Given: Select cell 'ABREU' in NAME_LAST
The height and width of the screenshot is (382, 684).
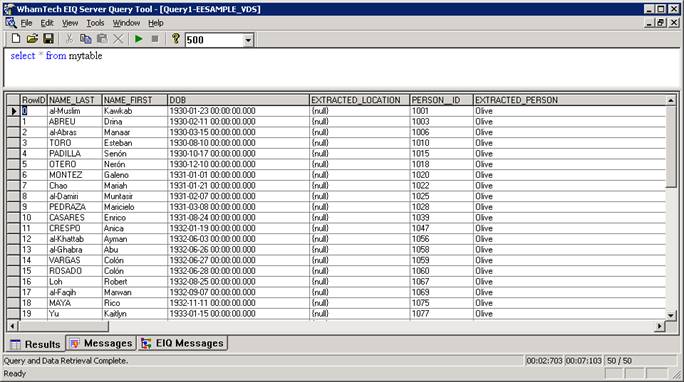Looking at the screenshot, I should pos(75,122).
